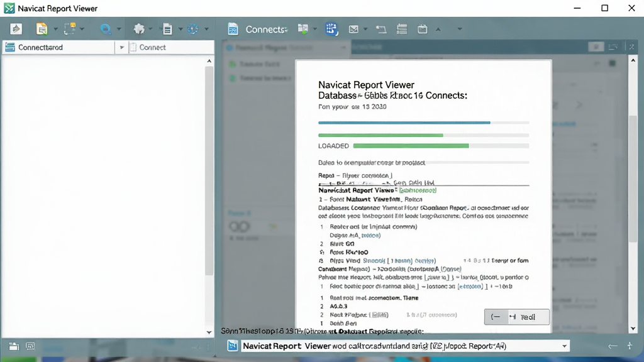
Task: Open dropdown next to the magnifier icon
Action: pos(119,29)
